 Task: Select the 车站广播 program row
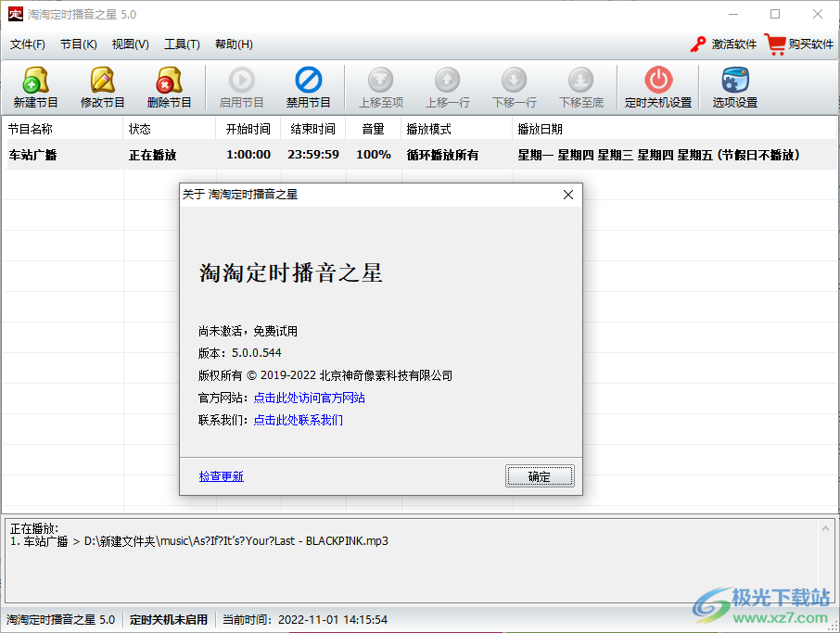coord(32,155)
